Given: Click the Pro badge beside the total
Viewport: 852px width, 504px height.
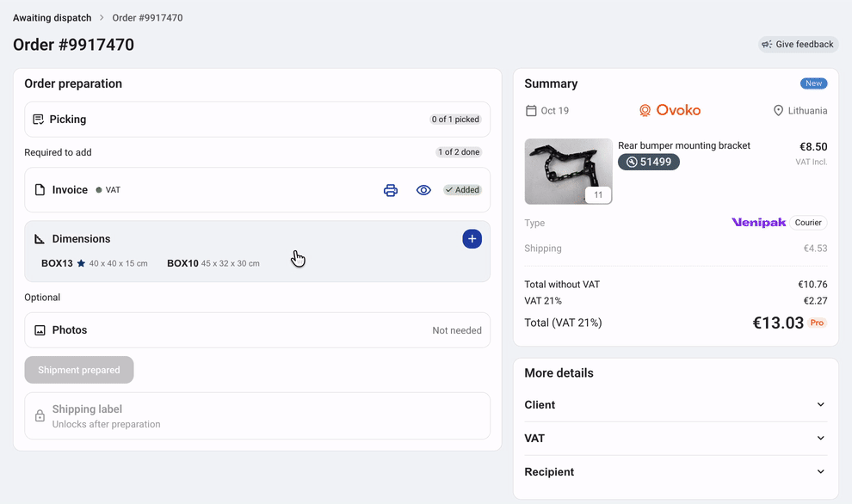Looking at the screenshot, I should tap(817, 323).
